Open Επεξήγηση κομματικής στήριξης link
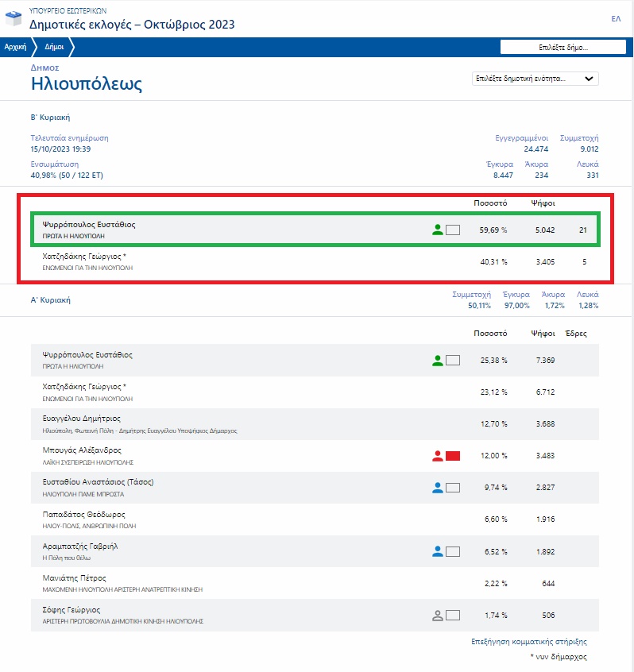 pos(529,642)
